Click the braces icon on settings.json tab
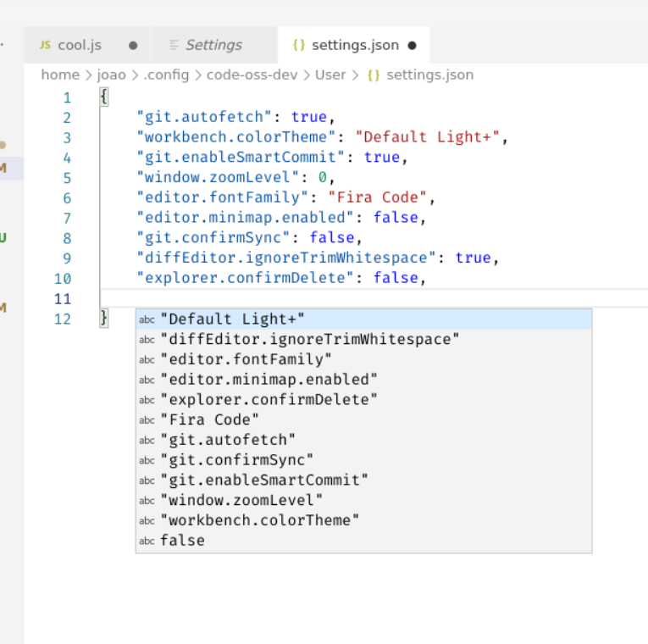This screenshot has height=644, width=648. coord(299,45)
